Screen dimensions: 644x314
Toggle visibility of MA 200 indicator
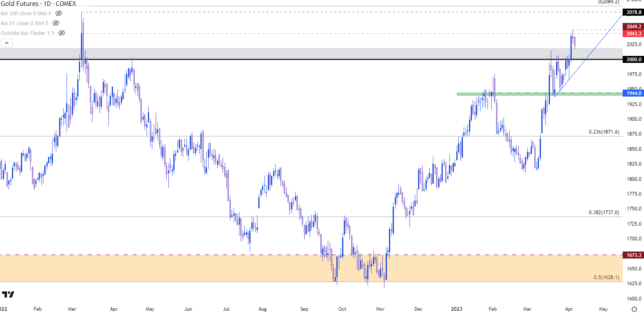[59, 13]
